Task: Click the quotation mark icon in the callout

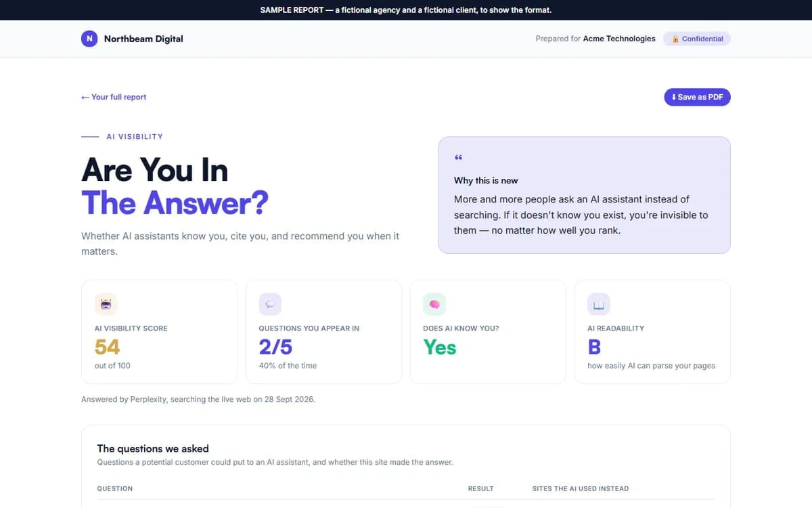Action: point(459,158)
